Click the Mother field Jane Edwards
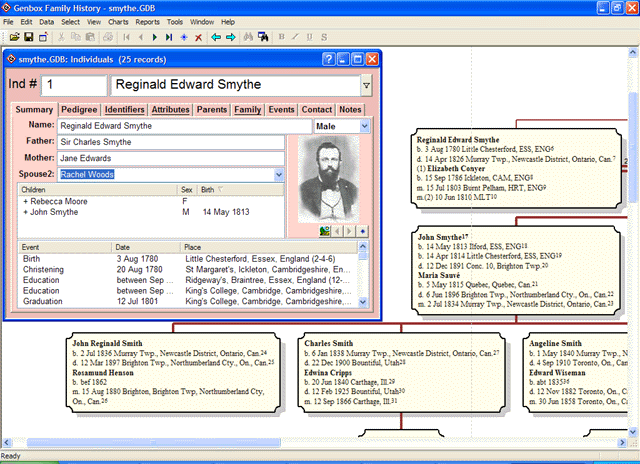 coord(171,158)
